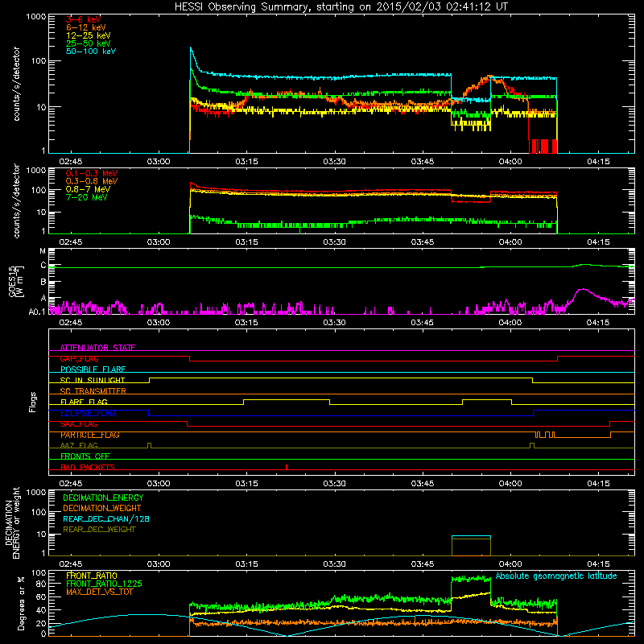Click the M class tick label on GOES plot
The image size is (644, 644).
[x=43, y=251]
